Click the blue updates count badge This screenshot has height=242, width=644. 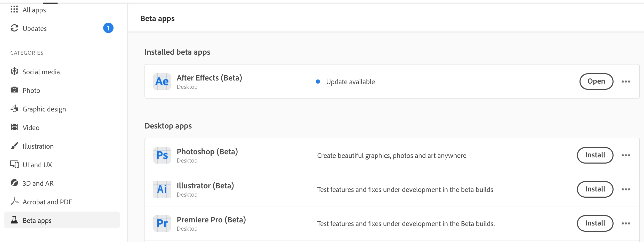pyautogui.click(x=108, y=28)
